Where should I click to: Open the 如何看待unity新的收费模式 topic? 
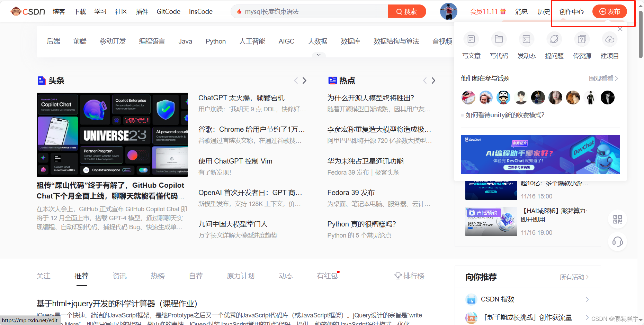pos(505,115)
